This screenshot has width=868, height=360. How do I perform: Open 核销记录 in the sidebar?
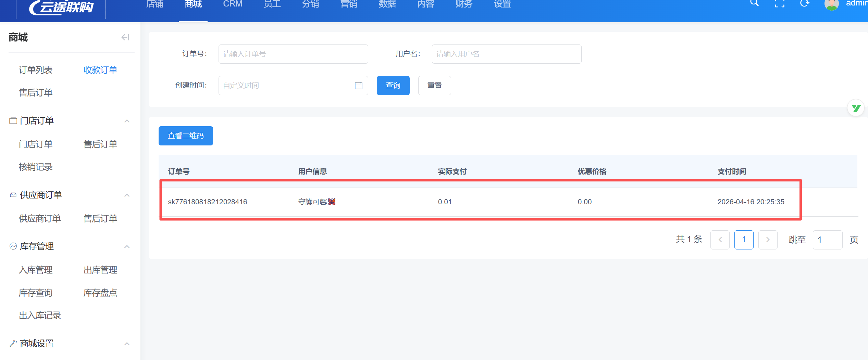pos(36,167)
